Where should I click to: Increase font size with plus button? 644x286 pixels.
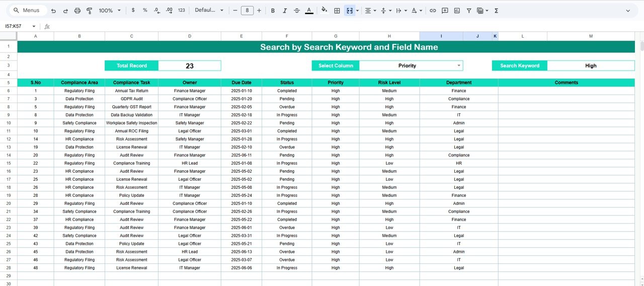pyautogui.click(x=259, y=11)
